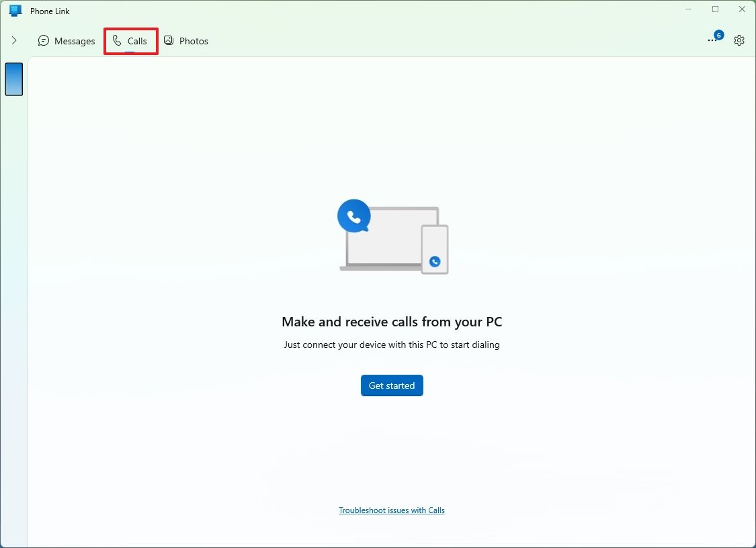Minimize the Phone Link window
The image size is (756, 548).
pyautogui.click(x=688, y=9)
